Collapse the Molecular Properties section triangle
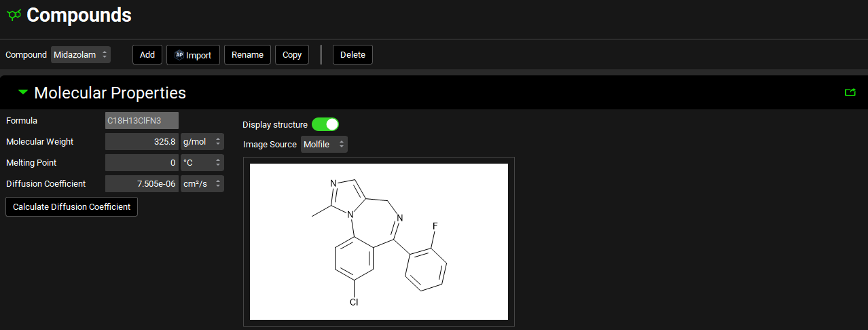Screen dimensions: 868x330 pyautogui.click(x=24, y=92)
